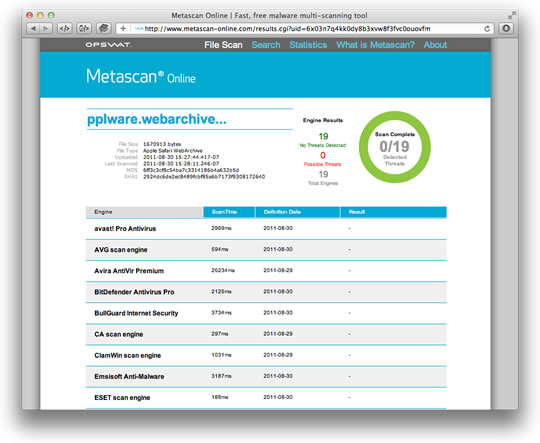Open the About page
The height and width of the screenshot is (443, 540).
coord(435,45)
